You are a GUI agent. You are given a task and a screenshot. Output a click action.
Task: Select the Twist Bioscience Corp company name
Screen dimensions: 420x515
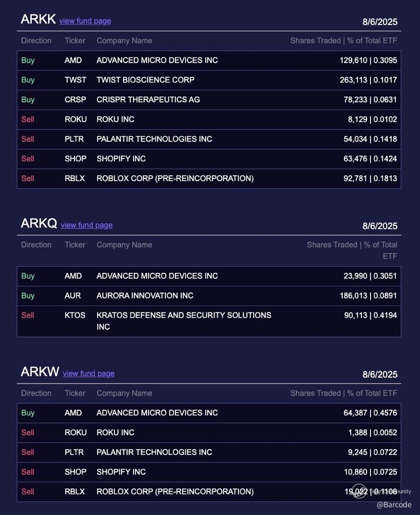point(145,80)
